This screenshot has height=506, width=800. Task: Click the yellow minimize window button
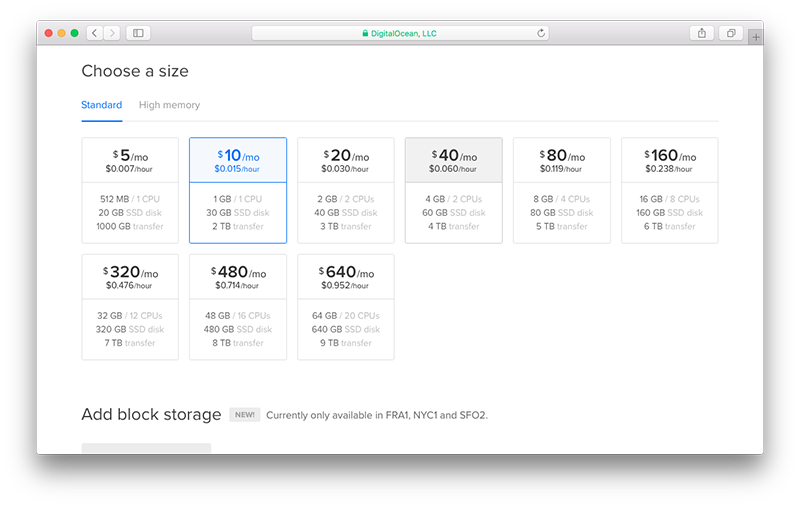click(61, 33)
